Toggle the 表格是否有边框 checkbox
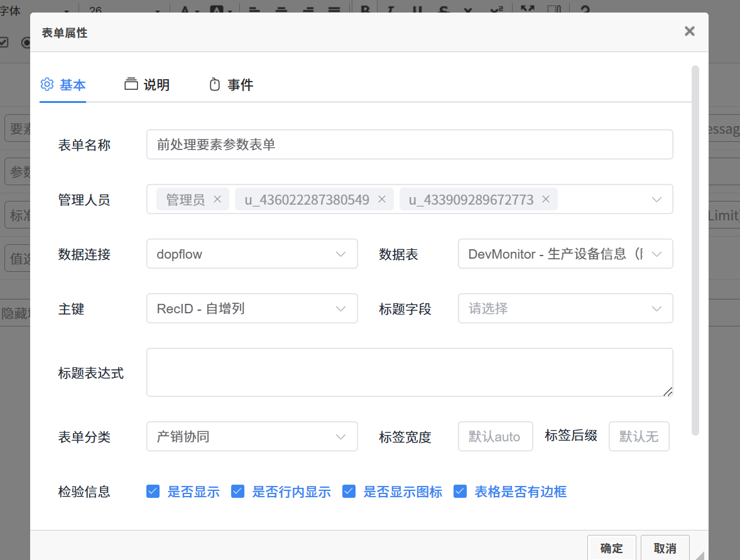The height and width of the screenshot is (560, 740). click(460, 491)
